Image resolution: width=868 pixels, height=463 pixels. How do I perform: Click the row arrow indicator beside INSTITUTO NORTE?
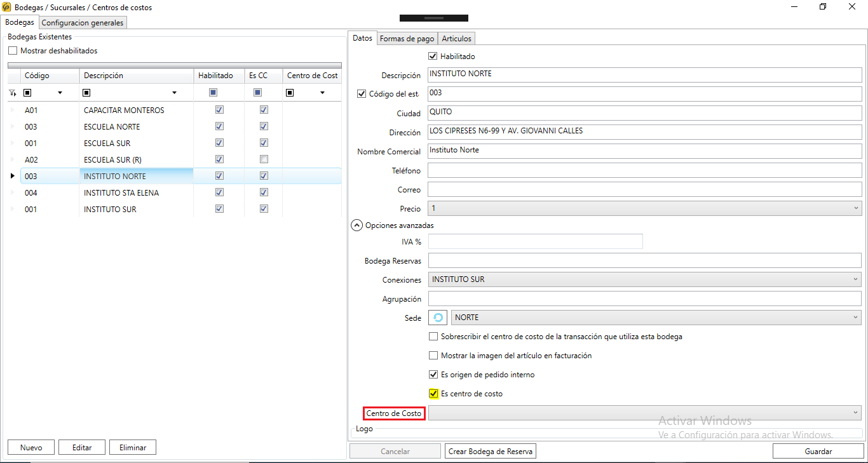coord(12,176)
